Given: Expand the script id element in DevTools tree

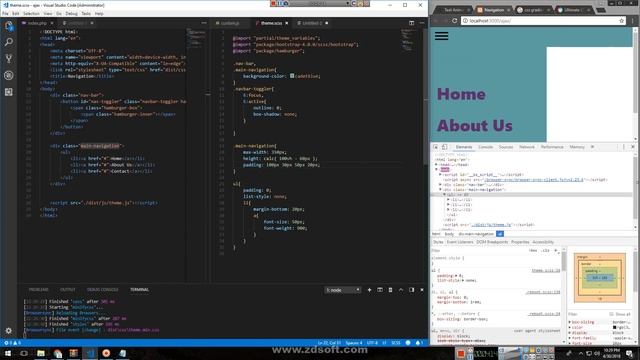Looking at the screenshot, I should point(440,175).
